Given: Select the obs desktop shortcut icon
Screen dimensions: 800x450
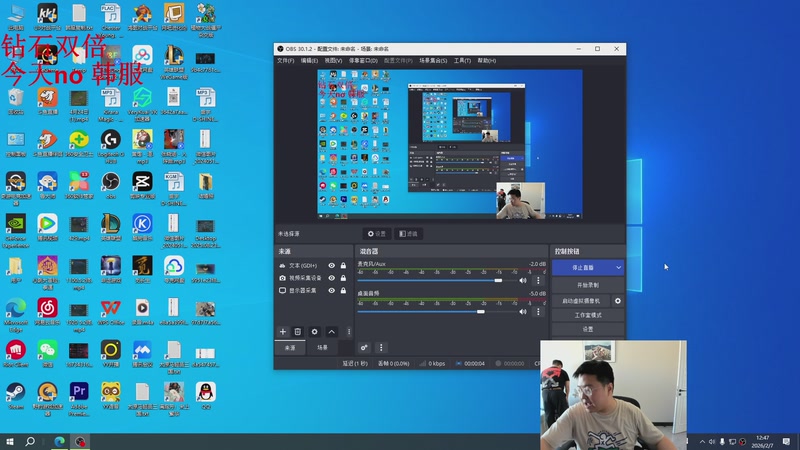Looking at the screenshot, I should 111,185.
